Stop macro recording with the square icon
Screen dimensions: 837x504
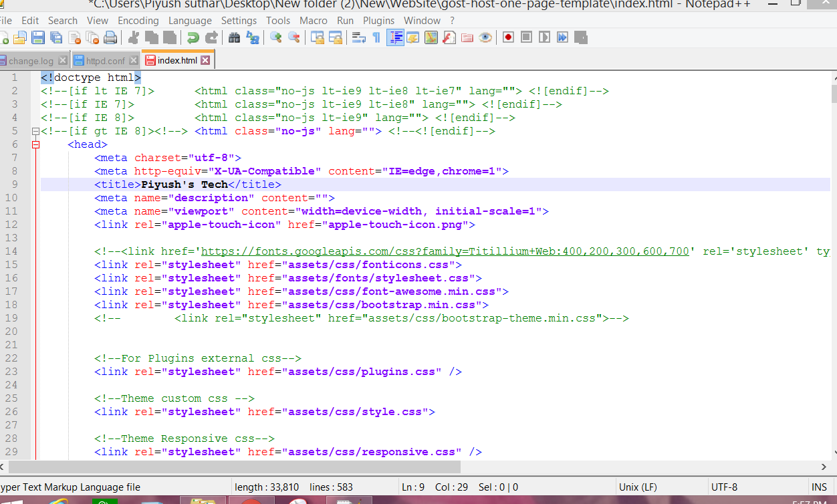click(x=527, y=37)
